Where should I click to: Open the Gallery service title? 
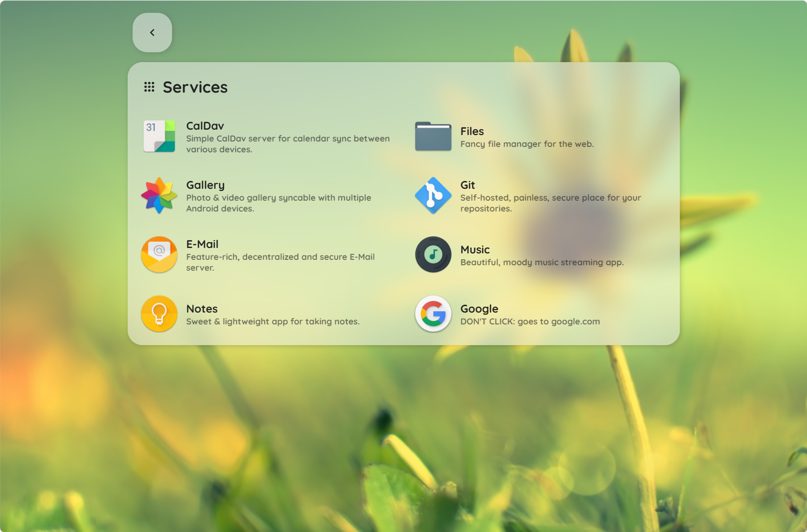[205, 185]
